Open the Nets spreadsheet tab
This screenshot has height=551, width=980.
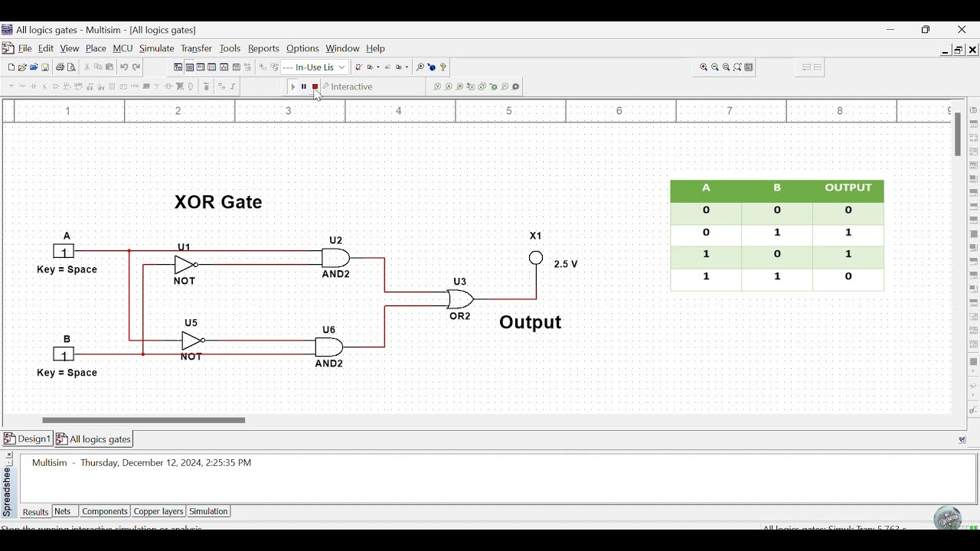64,511
